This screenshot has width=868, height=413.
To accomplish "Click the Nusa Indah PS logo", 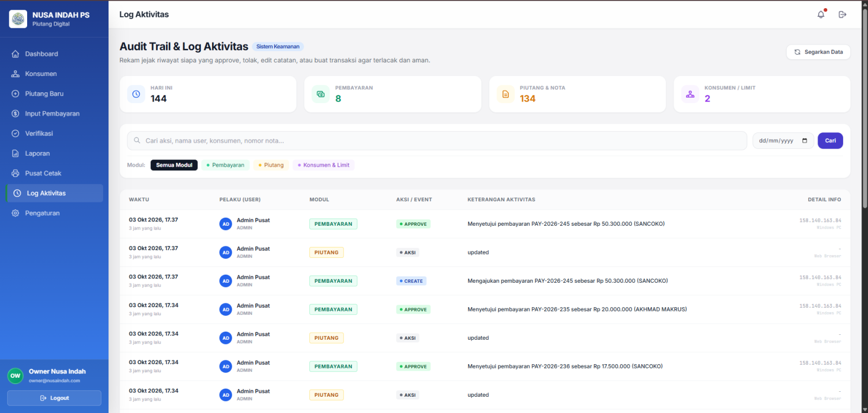I will coord(18,19).
